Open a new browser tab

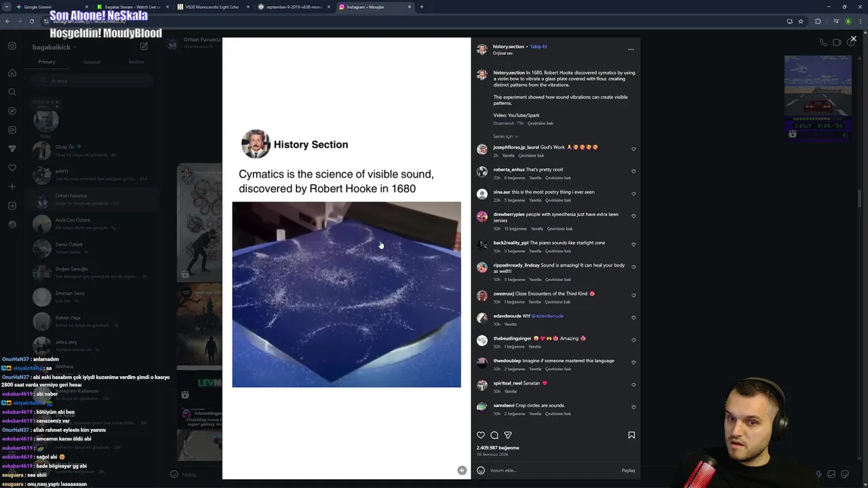point(422,7)
